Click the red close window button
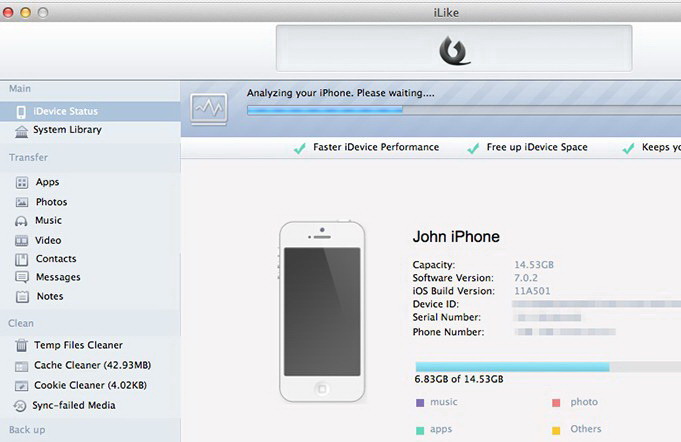 (8, 13)
